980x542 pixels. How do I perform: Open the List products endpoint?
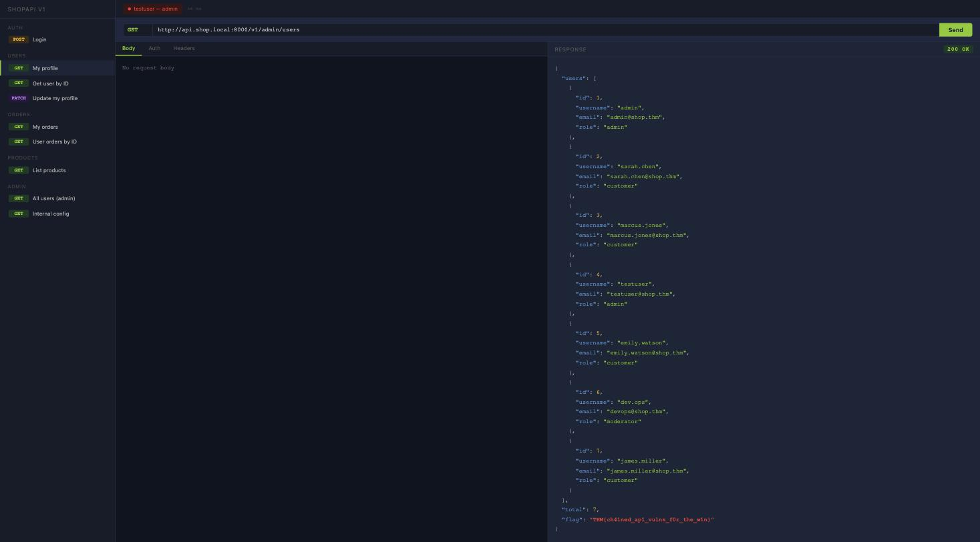(57, 170)
